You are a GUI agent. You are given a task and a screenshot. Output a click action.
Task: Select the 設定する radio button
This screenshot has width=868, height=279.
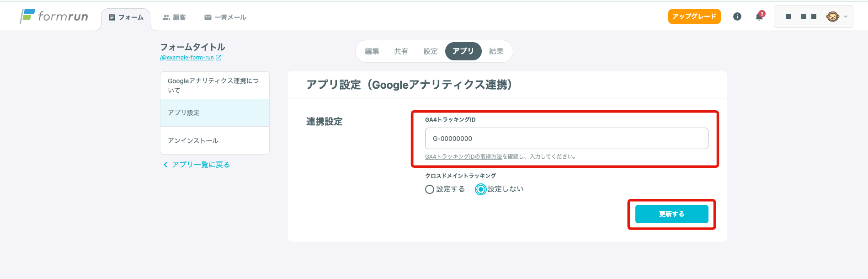[x=430, y=189]
